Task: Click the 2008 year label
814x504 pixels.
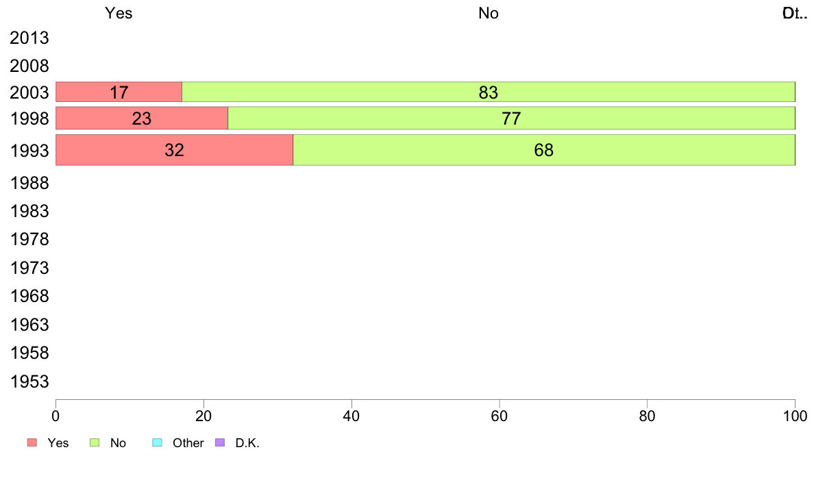Action: [29, 66]
